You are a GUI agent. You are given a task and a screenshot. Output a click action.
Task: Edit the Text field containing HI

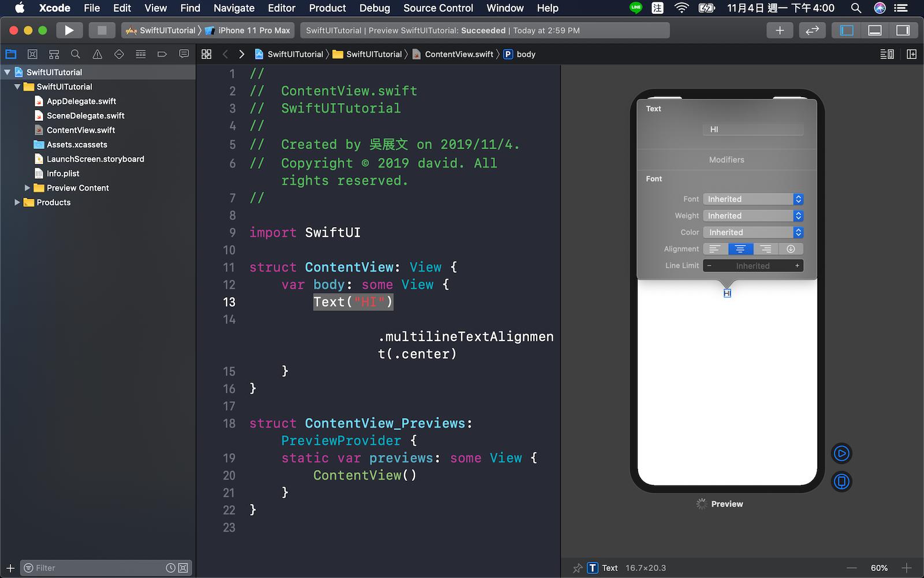(753, 129)
